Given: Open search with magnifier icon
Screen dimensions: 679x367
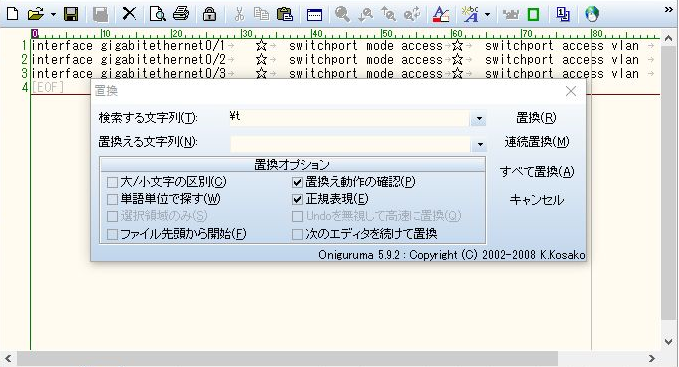Looking at the screenshot, I should [342, 14].
